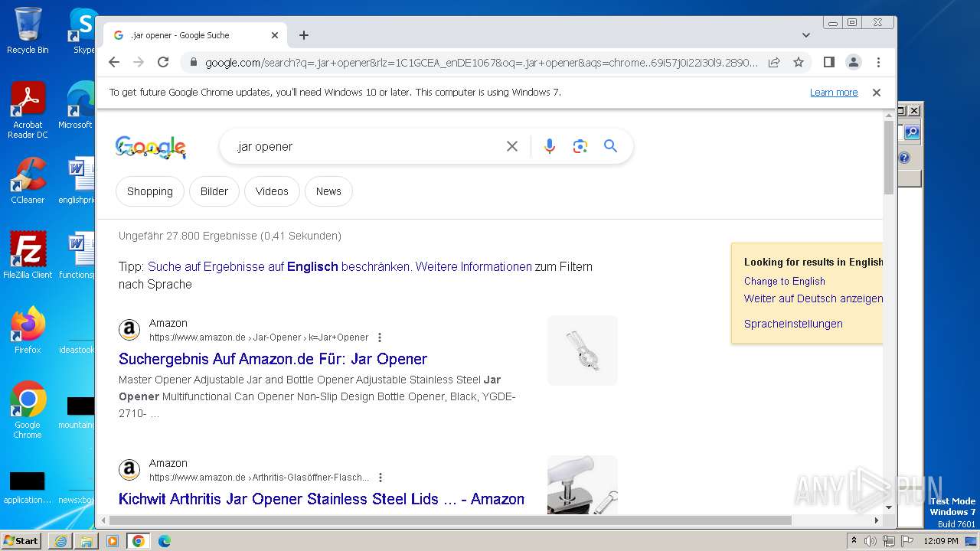Open File Explorer from taskbar
The height and width of the screenshot is (551, 980).
(87, 541)
